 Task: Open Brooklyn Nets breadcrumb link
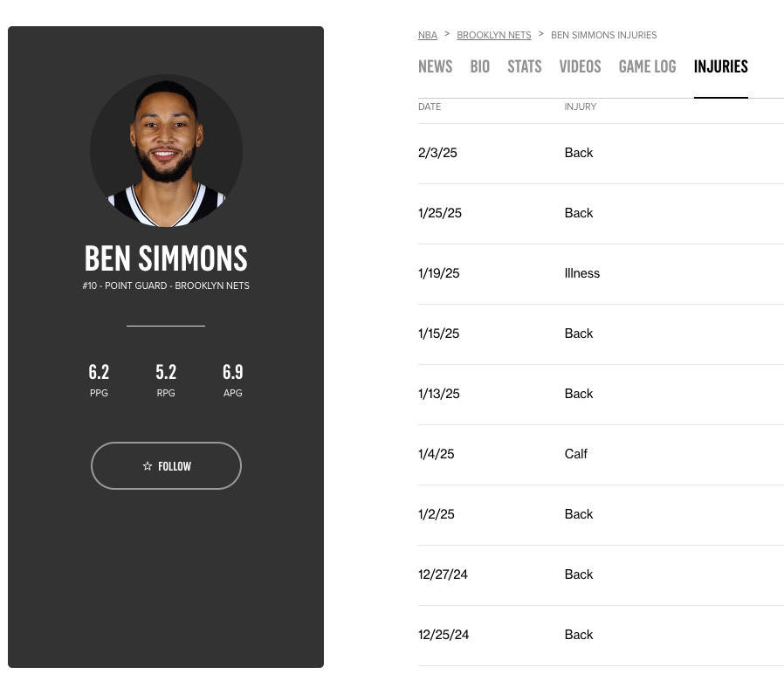point(494,35)
